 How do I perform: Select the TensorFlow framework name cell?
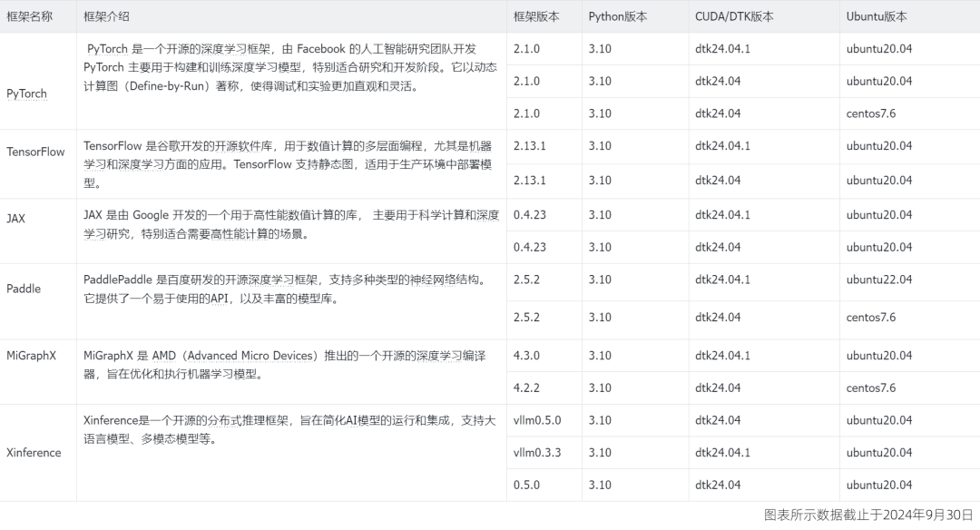pyautogui.click(x=35, y=152)
